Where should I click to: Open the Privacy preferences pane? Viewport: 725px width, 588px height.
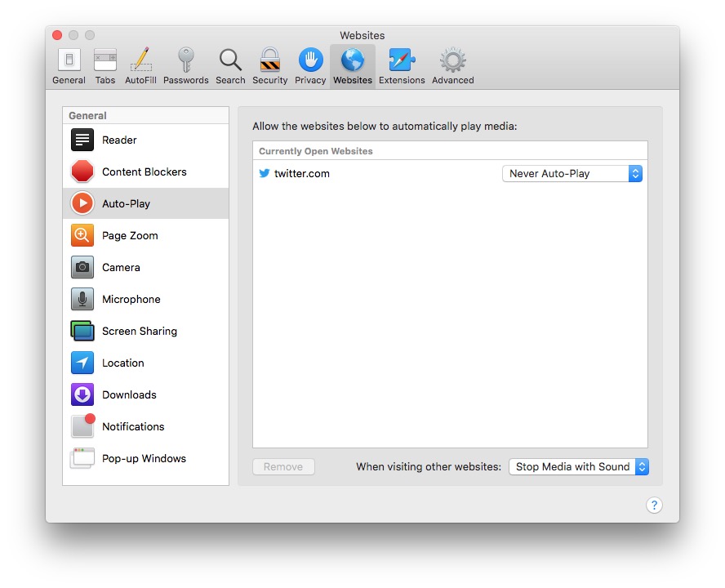pyautogui.click(x=310, y=65)
